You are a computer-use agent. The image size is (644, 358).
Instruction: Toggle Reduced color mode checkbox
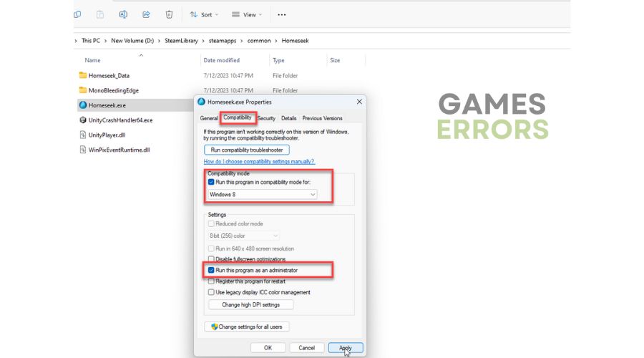(211, 223)
